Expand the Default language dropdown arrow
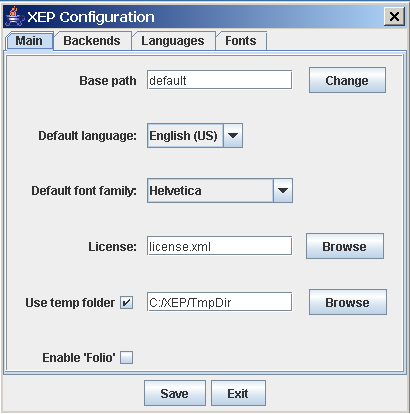The height and width of the screenshot is (414, 410). click(233, 135)
